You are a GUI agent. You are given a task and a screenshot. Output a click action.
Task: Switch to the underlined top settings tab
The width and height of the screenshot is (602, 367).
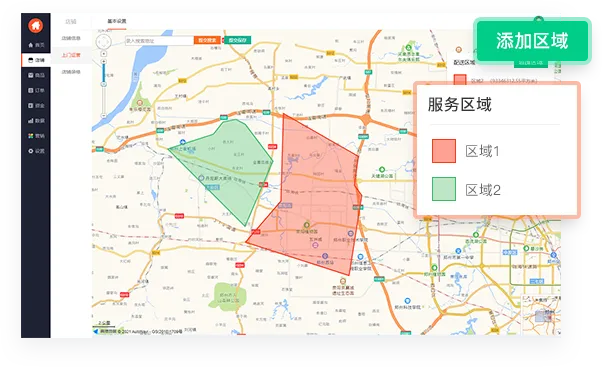tap(117, 21)
